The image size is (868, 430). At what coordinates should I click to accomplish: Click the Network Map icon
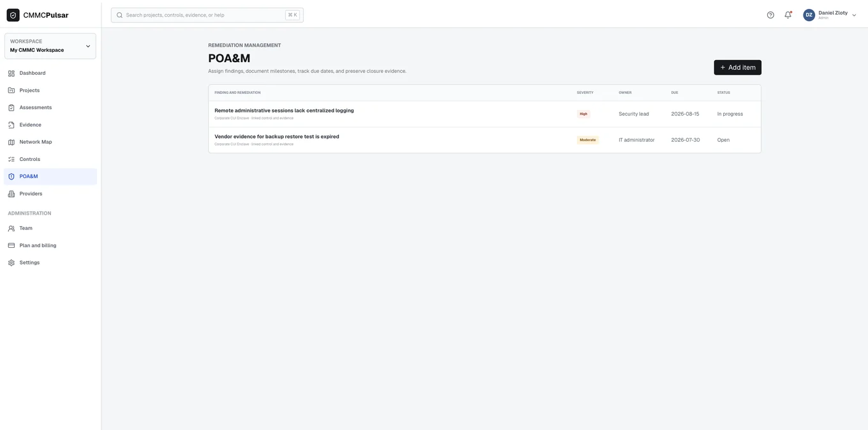click(11, 142)
